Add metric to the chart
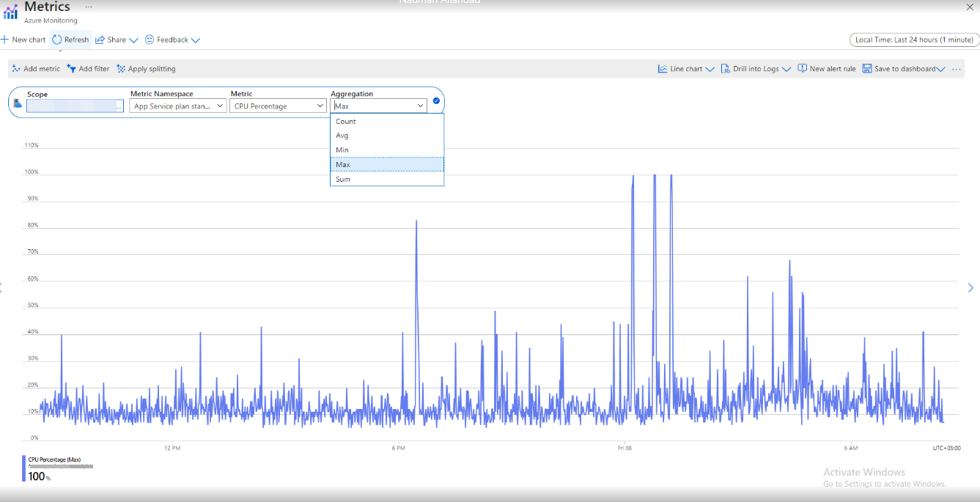 36,69
